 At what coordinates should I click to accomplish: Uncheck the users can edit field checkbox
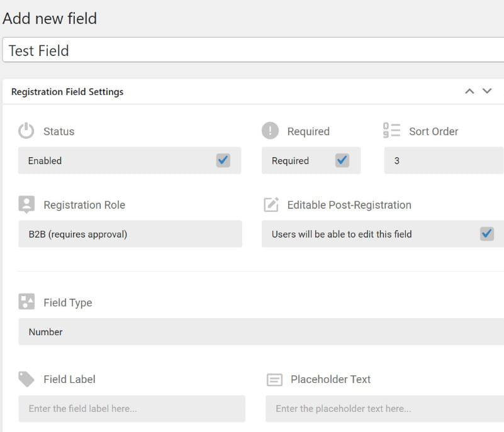tap(486, 234)
